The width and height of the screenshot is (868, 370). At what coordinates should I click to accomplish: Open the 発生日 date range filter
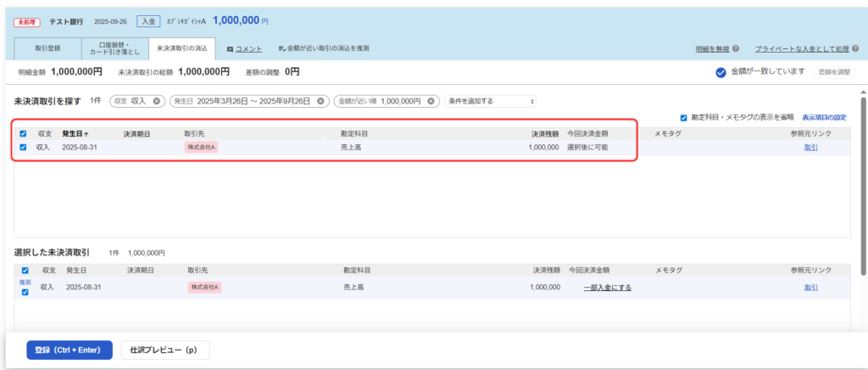pos(242,101)
